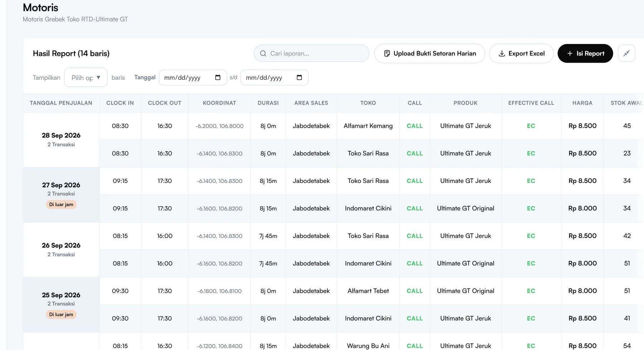Click the Produk column header
This screenshot has height=350, width=644.
point(465,103)
